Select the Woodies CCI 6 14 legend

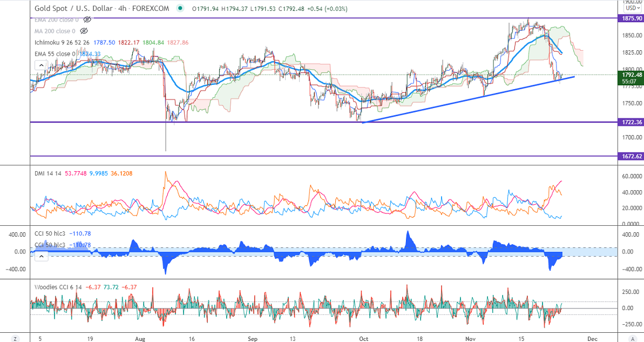(x=58, y=287)
